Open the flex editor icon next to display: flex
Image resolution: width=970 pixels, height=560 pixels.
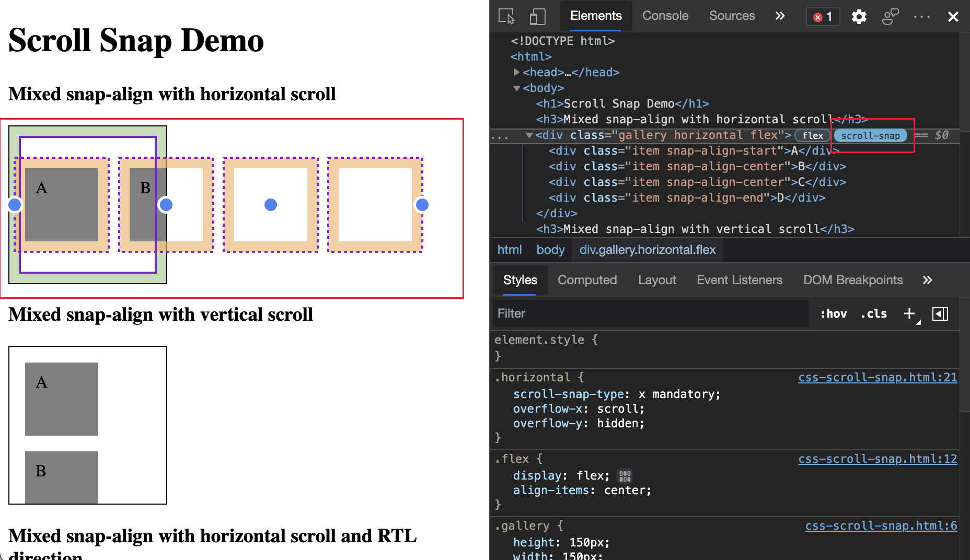[x=625, y=475]
